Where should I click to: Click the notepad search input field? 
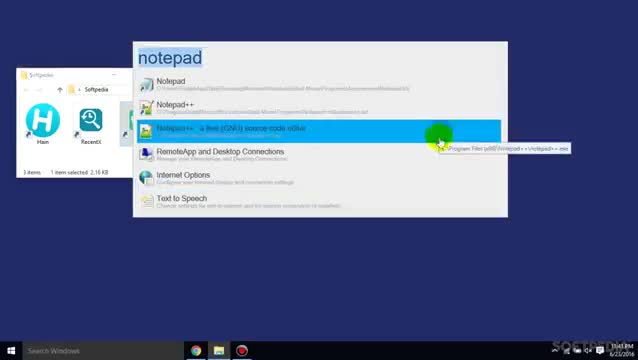pos(320,58)
